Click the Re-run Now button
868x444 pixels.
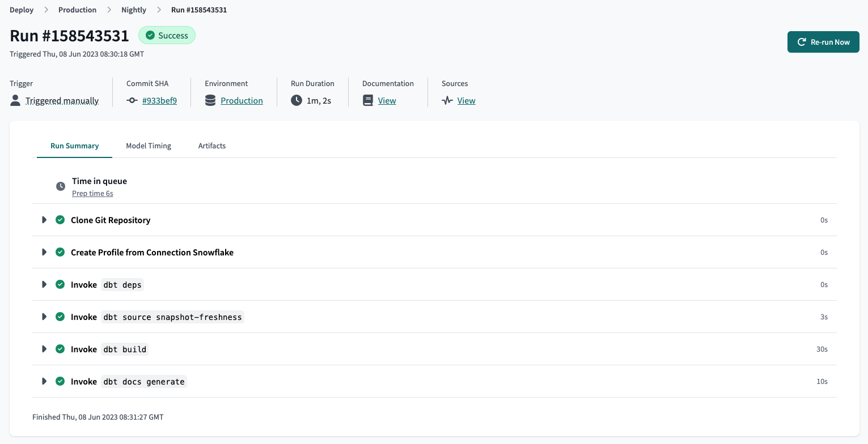(x=823, y=41)
